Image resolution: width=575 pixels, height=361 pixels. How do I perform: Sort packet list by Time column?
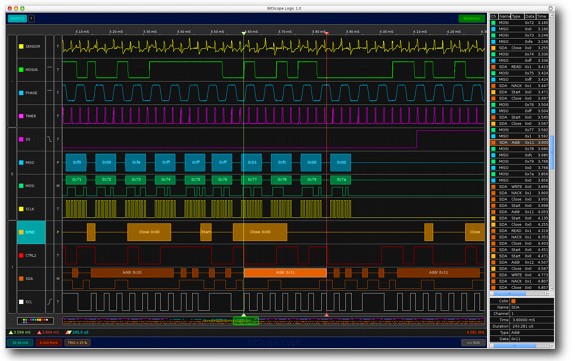pos(542,17)
